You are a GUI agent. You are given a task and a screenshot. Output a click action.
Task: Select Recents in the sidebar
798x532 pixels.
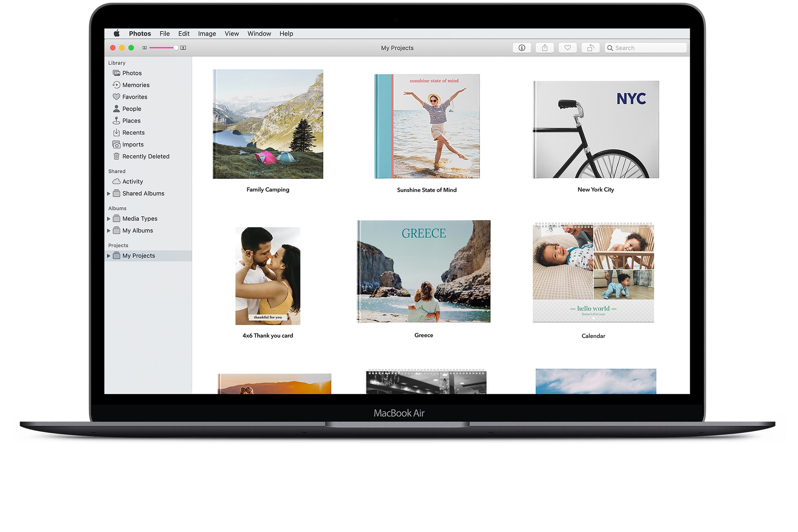tap(129, 132)
